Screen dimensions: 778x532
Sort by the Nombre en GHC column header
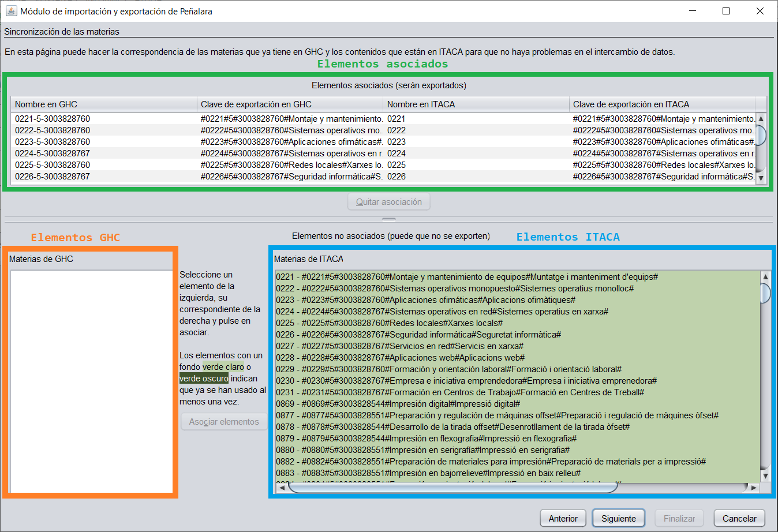point(104,104)
